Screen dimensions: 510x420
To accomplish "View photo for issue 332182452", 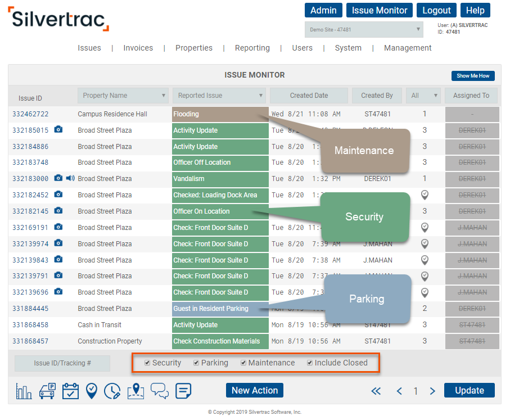I will [x=58, y=194].
